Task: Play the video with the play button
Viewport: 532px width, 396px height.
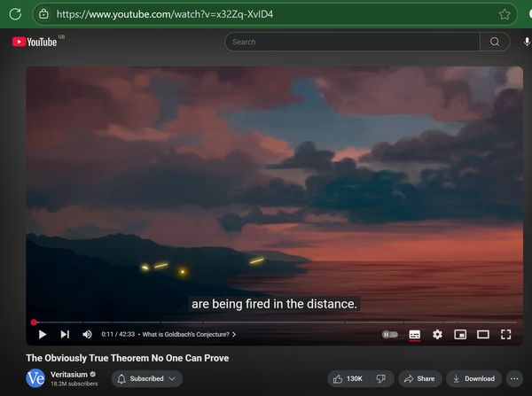Action: pos(43,334)
